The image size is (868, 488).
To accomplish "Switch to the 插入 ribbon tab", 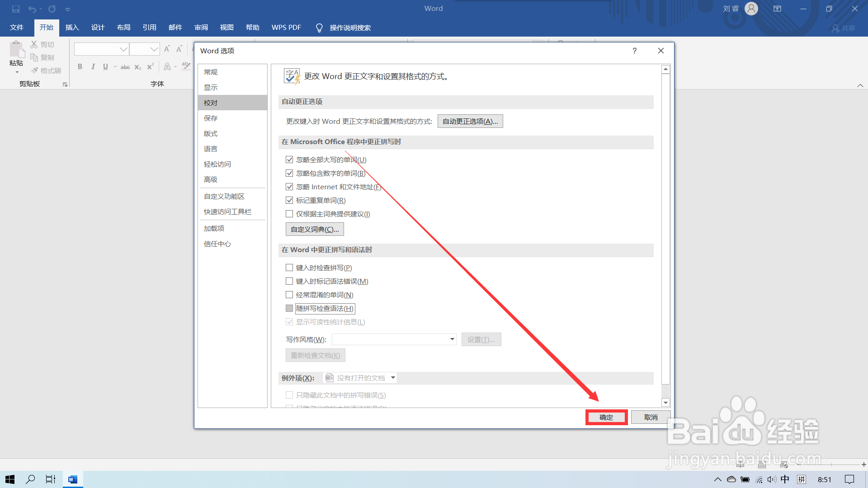I will 72,28.
